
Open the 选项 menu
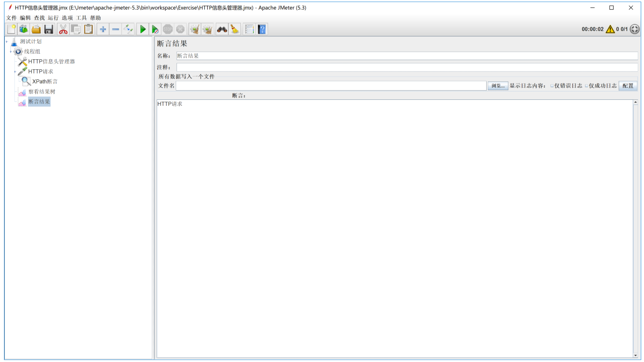point(67,18)
